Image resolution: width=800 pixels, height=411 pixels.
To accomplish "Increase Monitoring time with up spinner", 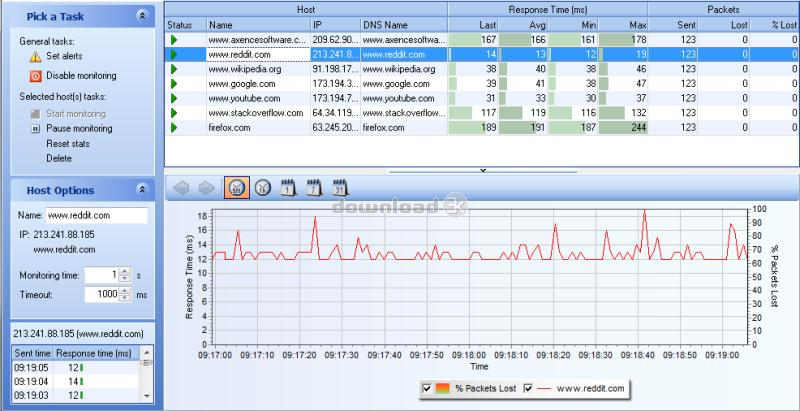I will (125, 272).
